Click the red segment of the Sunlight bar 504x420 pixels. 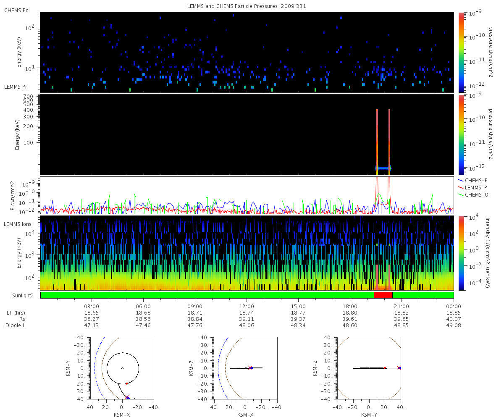(383, 295)
